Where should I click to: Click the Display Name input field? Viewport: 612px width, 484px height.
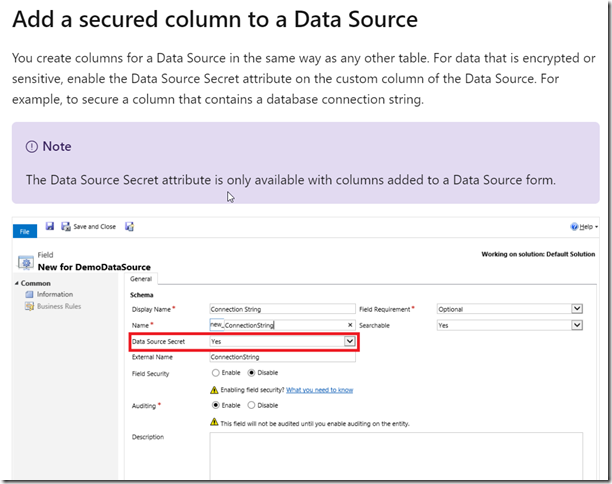pyautogui.click(x=282, y=309)
